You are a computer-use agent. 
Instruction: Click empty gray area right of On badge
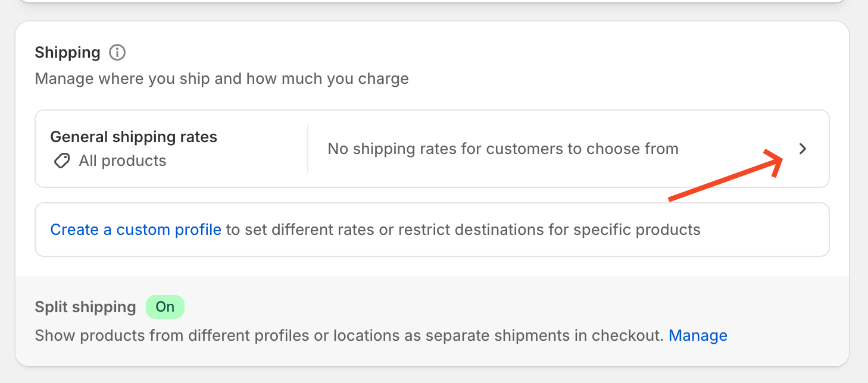[x=476, y=307]
